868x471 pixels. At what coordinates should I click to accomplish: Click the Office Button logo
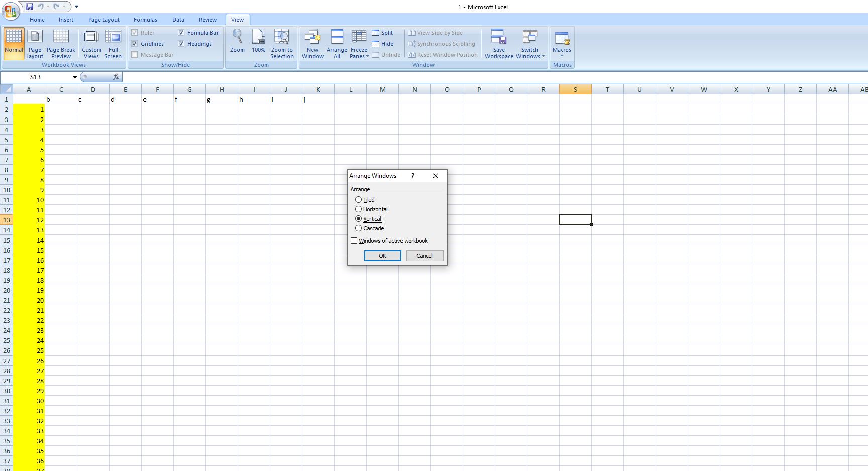(11, 10)
